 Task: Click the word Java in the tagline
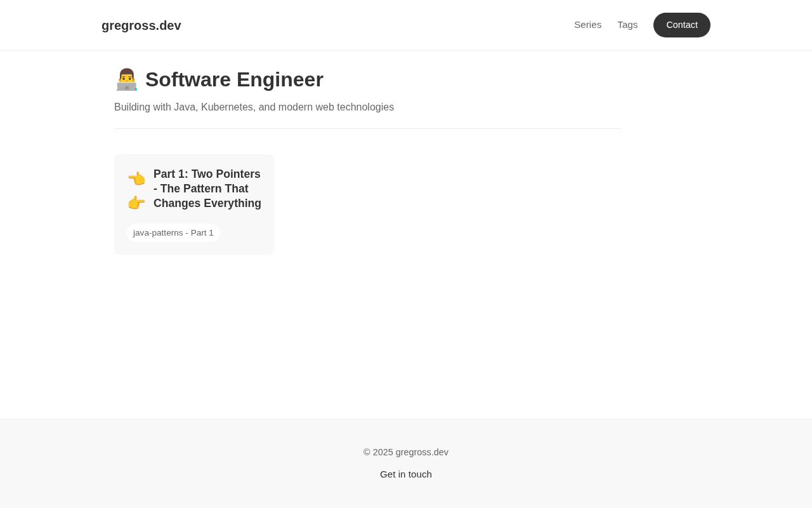pos(185,107)
